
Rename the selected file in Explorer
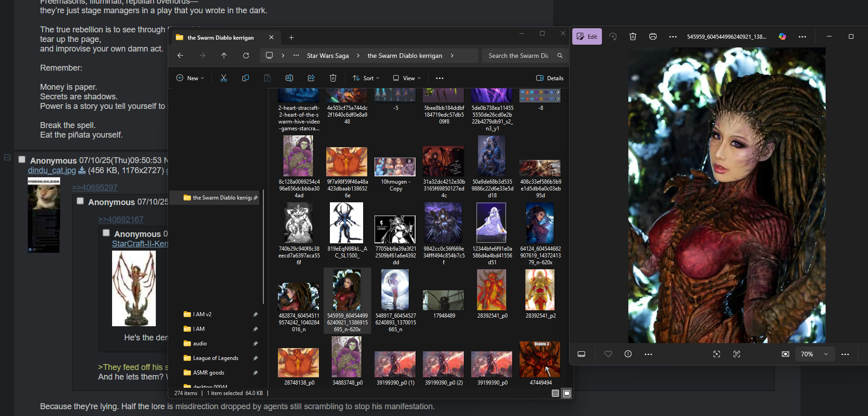(x=289, y=78)
